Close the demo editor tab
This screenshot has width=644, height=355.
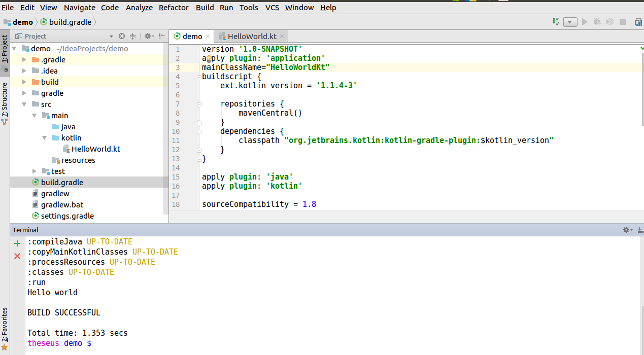pyautogui.click(x=208, y=37)
